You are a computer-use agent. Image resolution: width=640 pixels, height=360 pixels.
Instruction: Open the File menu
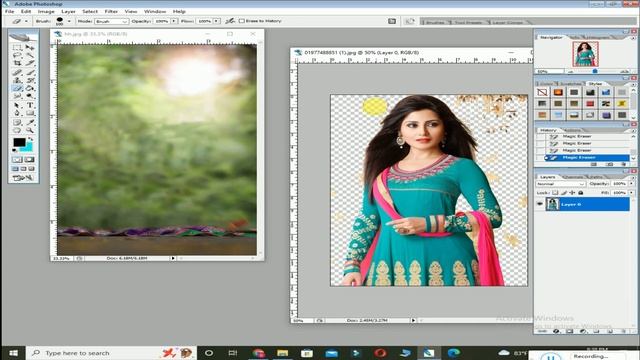tap(10, 11)
